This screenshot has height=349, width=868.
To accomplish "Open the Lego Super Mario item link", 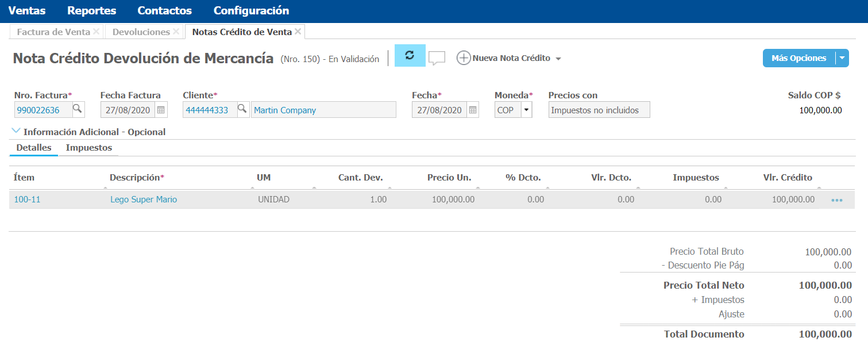I will 144,200.
